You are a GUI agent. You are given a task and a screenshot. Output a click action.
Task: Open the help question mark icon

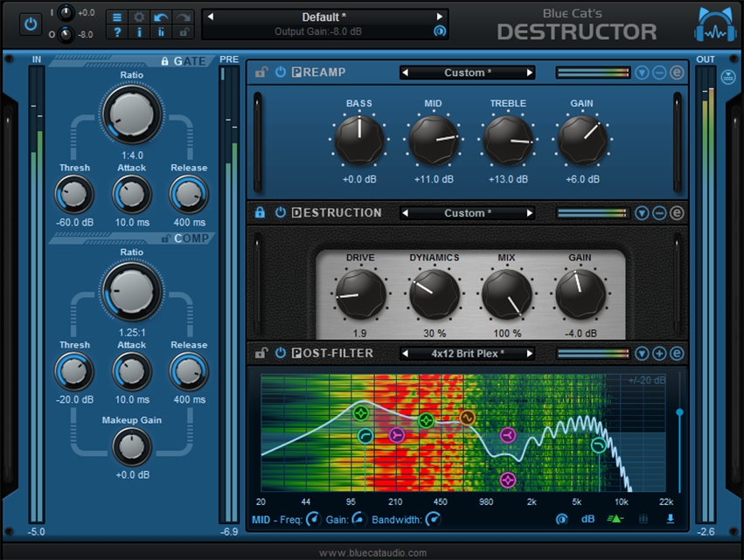[x=118, y=32]
